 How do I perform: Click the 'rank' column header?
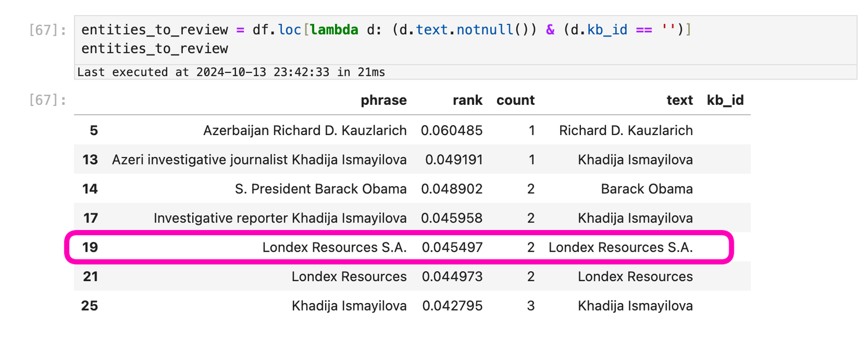pyautogui.click(x=468, y=100)
